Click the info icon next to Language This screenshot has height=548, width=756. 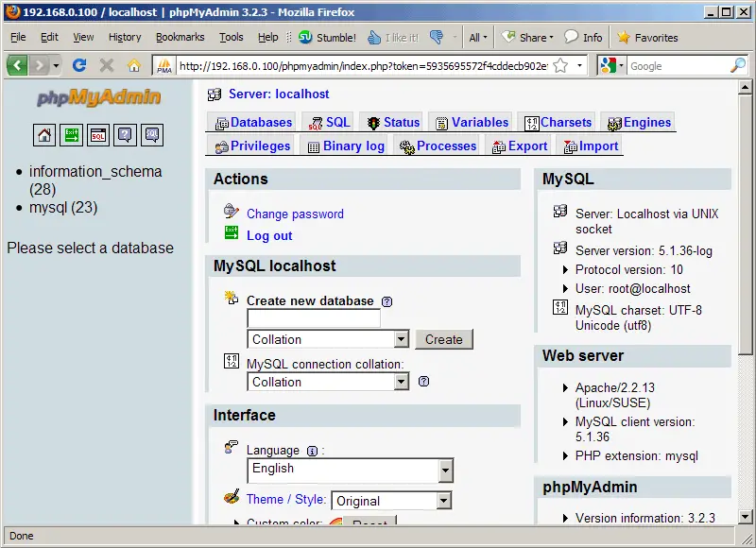coord(312,451)
